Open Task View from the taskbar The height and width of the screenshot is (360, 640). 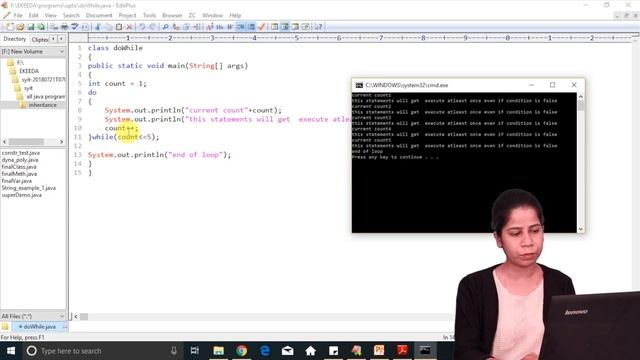point(195,351)
